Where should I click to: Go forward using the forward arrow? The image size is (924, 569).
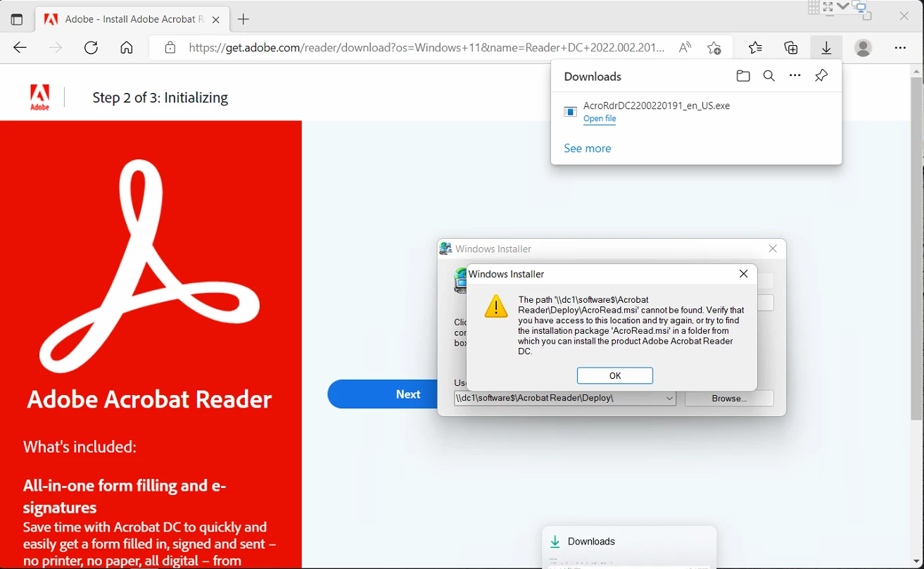56,48
